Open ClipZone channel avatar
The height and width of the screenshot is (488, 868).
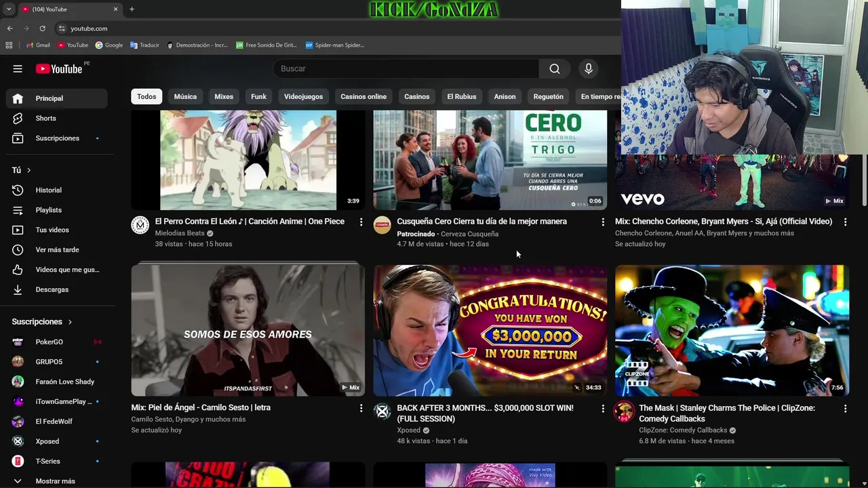pyautogui.click(x=625, y=412)
